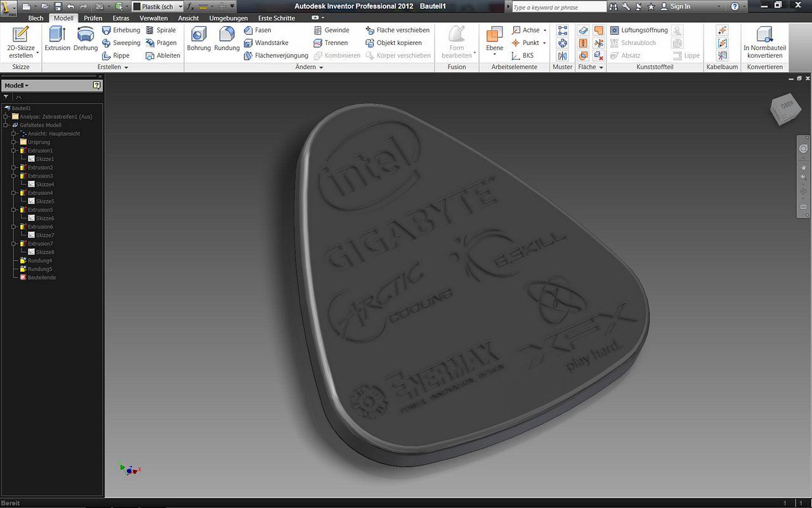This screenshot has height=508, width=812.
Task: Select Rundung4 in the model tree
Action: (x=36, y=261)
